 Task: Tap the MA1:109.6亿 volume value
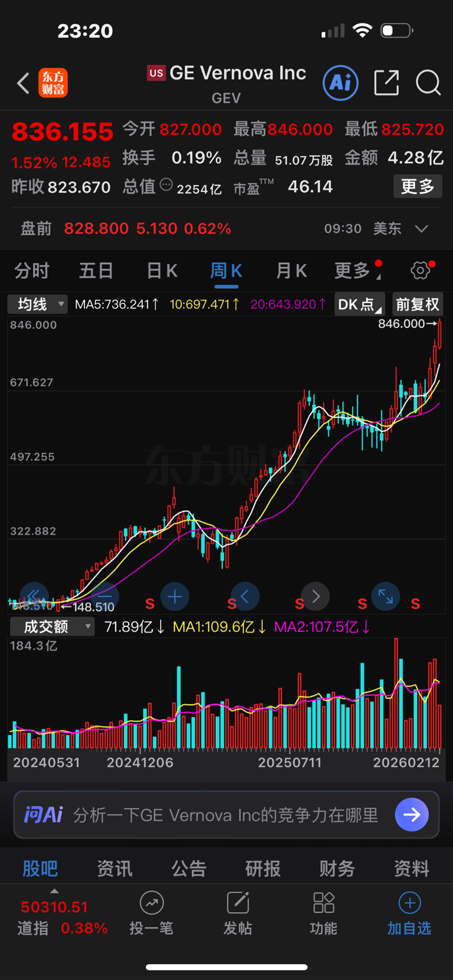pyautogui.click(x=219, y=626)
